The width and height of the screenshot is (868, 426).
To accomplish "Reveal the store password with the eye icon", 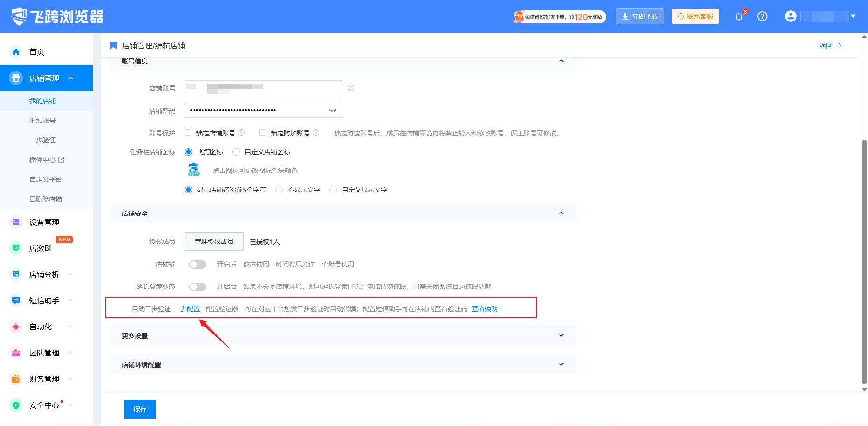I will [333, 110].
